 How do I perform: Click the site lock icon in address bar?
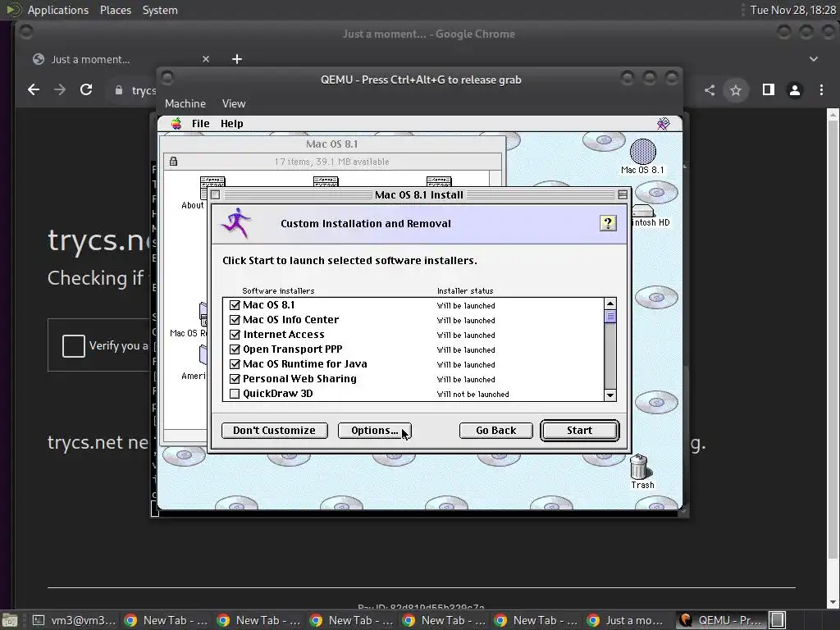pyautogui.click(x=119, y=90)
